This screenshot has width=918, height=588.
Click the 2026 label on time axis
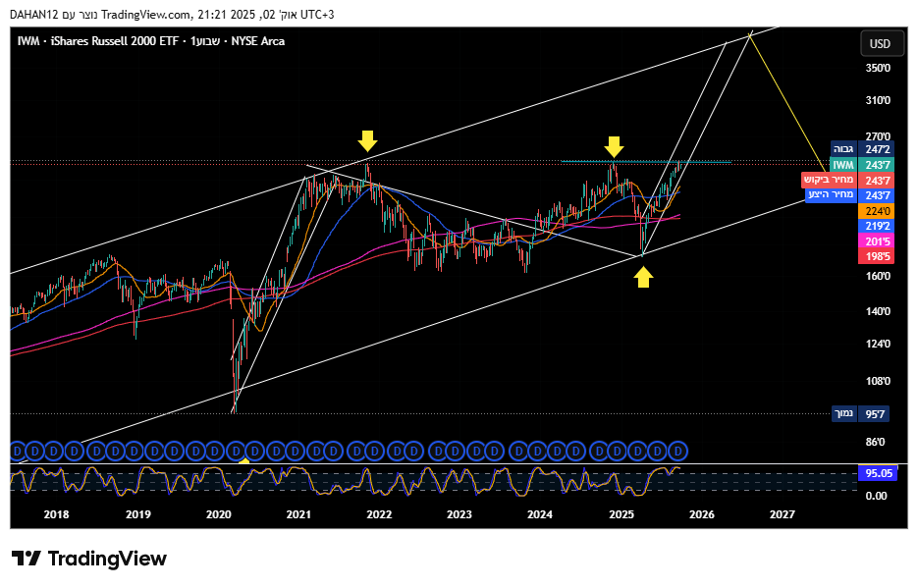click(702, 514)
